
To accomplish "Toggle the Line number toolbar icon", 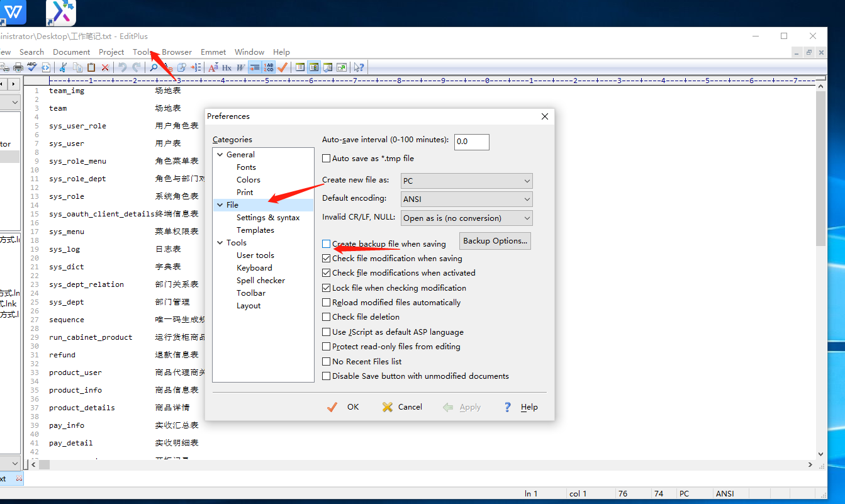I will (269, 67).
